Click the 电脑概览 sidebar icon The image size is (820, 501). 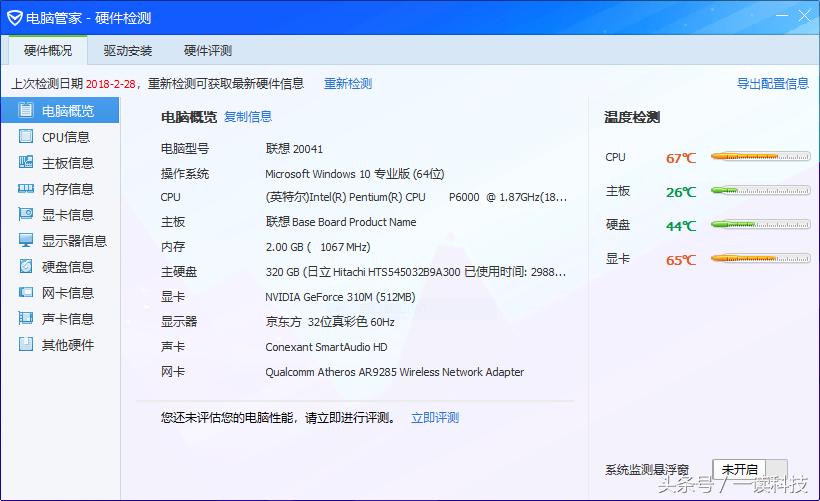(x=25, y=110)
